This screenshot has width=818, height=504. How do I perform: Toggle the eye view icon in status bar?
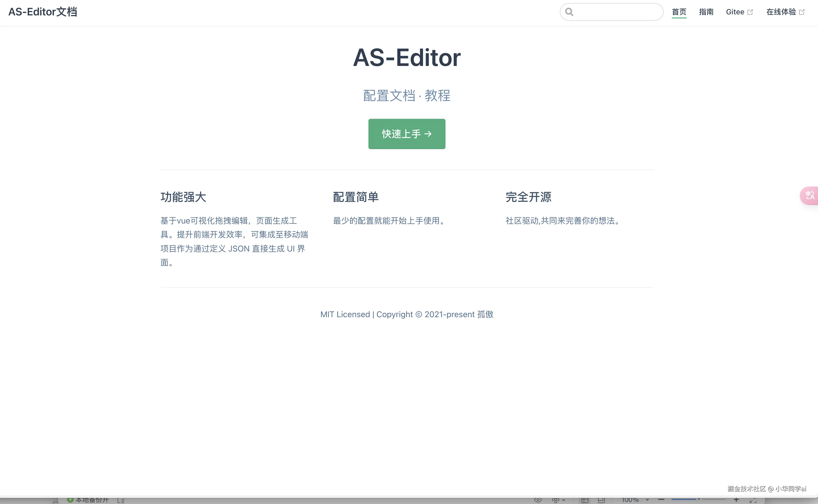tap(538, 500)
